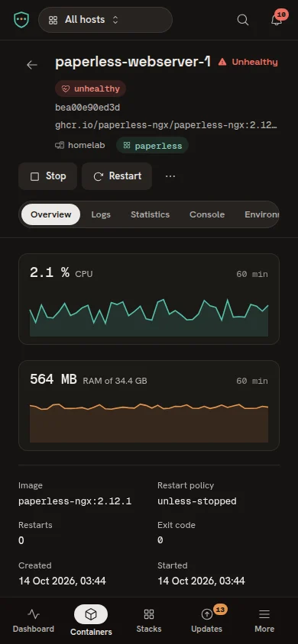The height and width of the screenshot is (644, 298).
Task: Open the More menu in bottom navigation
Action: coord(264,620)
